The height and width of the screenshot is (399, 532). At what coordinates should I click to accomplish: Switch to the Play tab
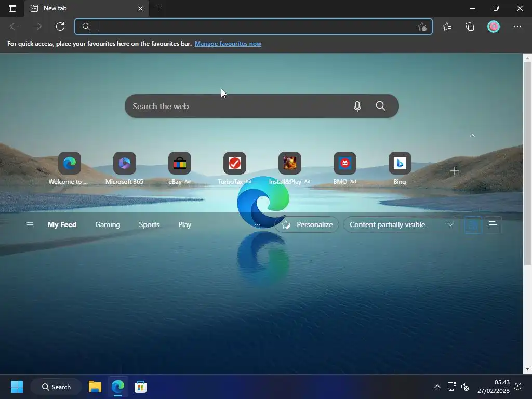point(184,224)
